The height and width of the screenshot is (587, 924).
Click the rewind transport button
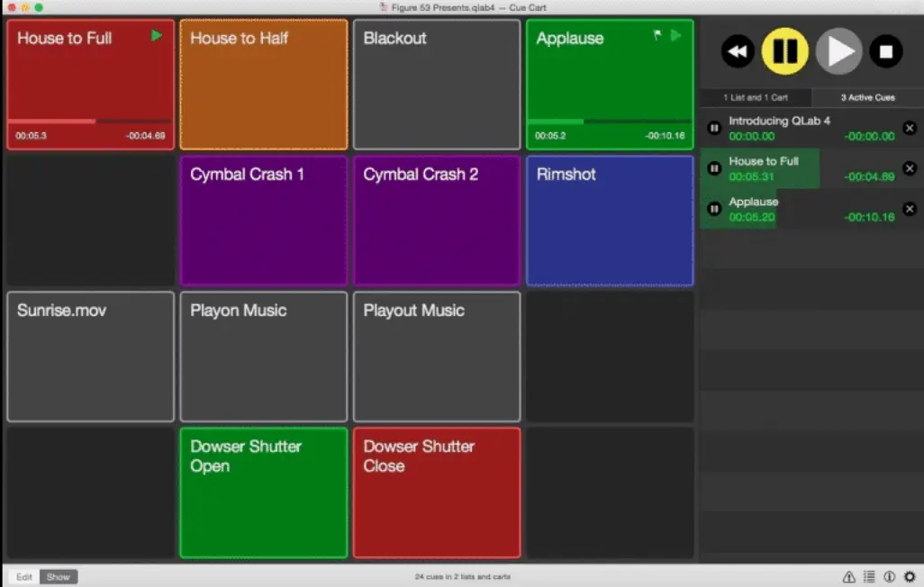point(738,52)
